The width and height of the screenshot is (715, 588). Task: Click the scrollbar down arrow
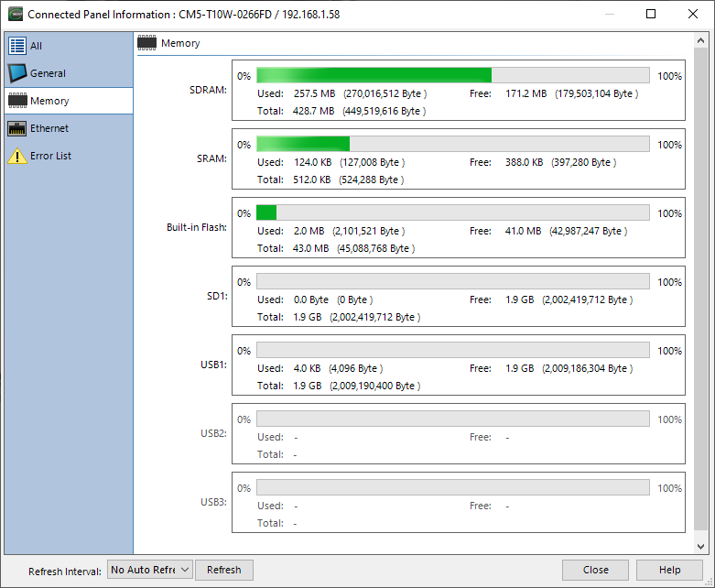701,547
